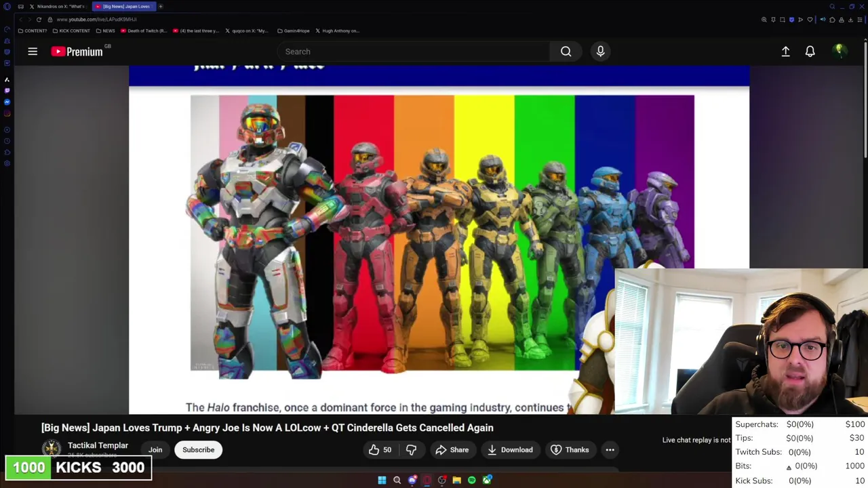
Task: Open the browser profile account icon
Action: coord(842,19)
